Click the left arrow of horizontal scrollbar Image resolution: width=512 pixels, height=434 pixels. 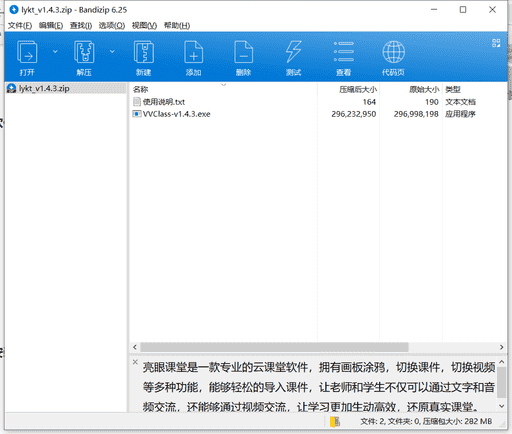tap(135, 347)
